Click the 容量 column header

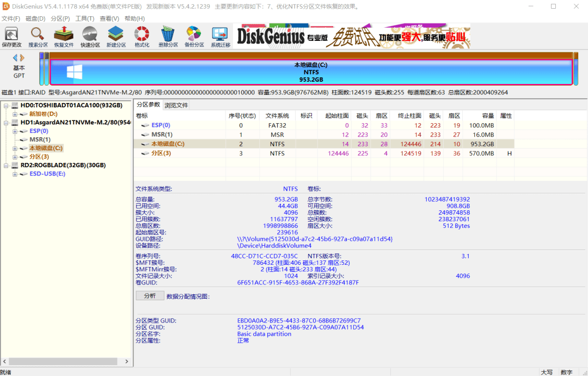(479, 116)
